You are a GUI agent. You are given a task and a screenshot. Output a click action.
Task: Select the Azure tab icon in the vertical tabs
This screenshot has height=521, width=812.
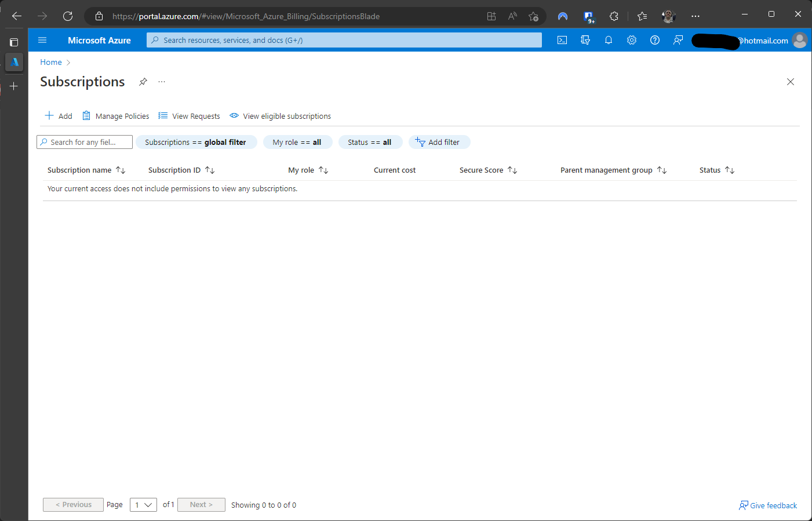[14, 62]
